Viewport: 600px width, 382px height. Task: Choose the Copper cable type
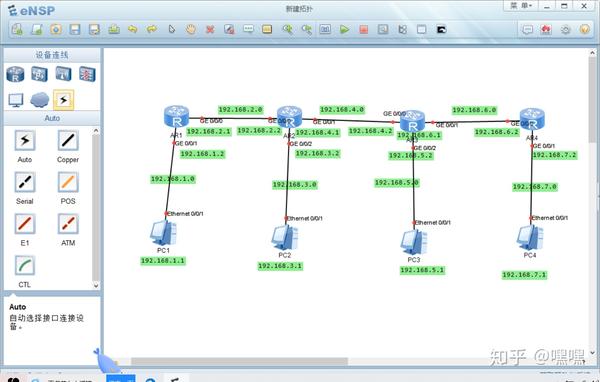68,140
